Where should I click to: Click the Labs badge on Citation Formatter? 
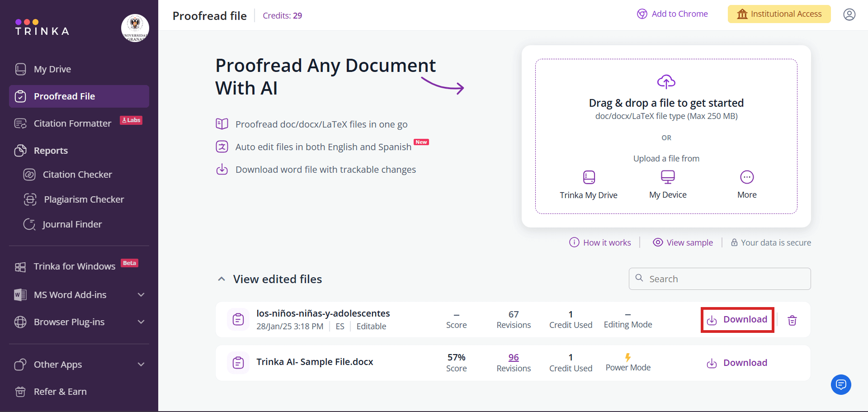point(131,120)
